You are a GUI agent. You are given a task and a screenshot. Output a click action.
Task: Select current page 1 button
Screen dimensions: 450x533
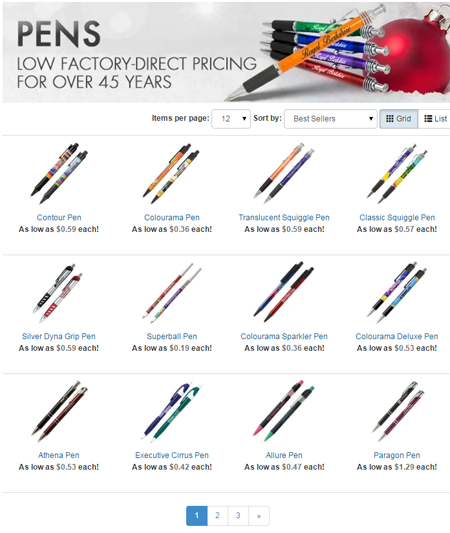[x=197, y=516]
